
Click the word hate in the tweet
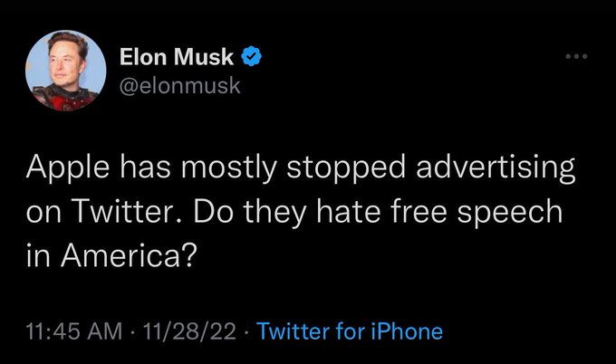[x=348, y=214]
